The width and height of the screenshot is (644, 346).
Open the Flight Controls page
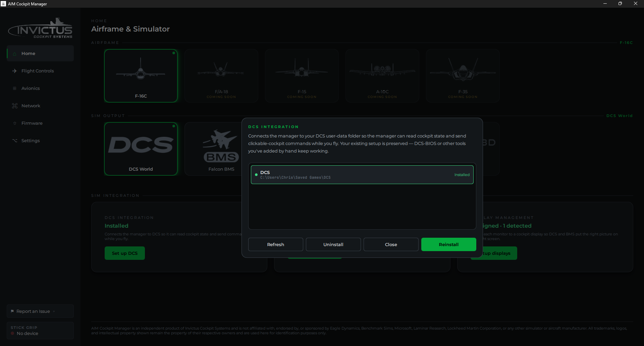click(x=40, y=71)
